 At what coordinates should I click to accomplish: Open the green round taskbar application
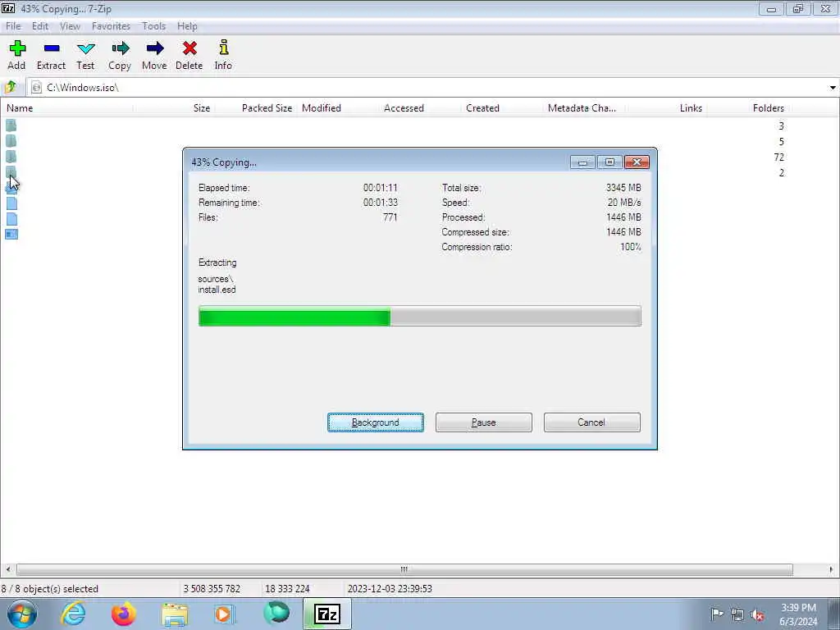276,614
